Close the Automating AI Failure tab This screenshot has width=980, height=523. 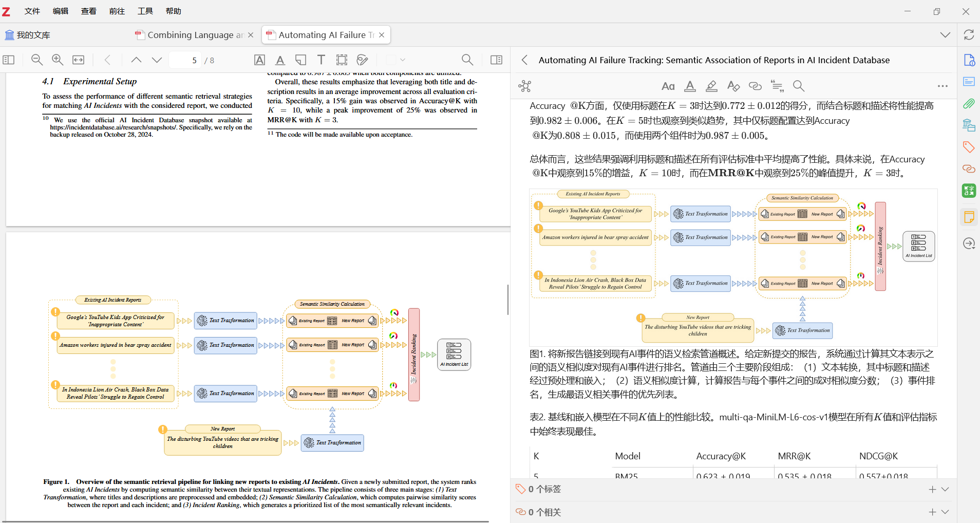(x=382, y=35)
